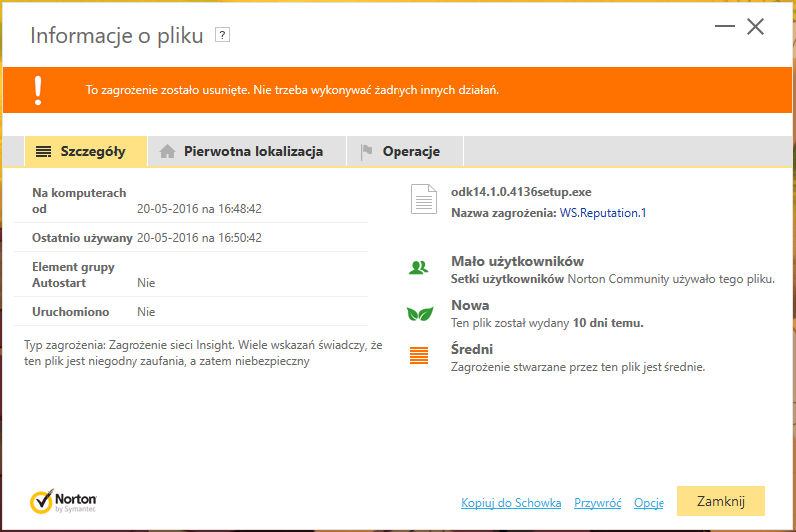Click the list icon on Szczegóły tab
The width and height of the screenshot is (796, 532).
tap(43, 151)
